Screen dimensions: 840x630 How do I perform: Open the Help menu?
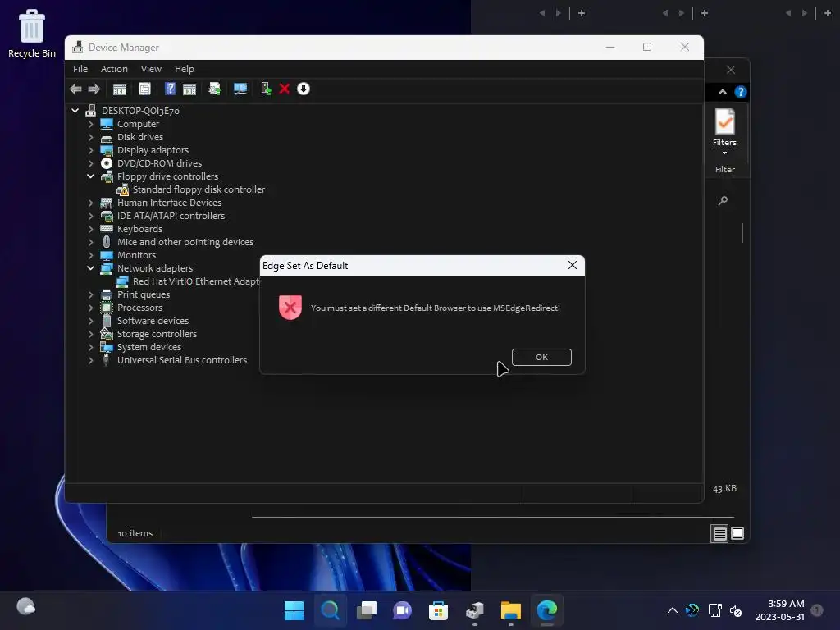click(x=185, y=69)
